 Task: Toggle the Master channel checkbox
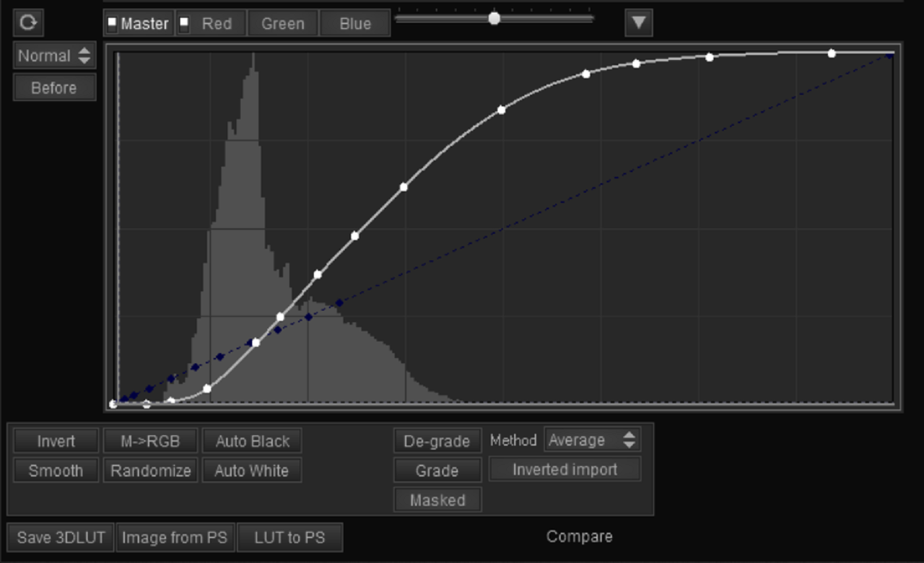coord(112,22)
